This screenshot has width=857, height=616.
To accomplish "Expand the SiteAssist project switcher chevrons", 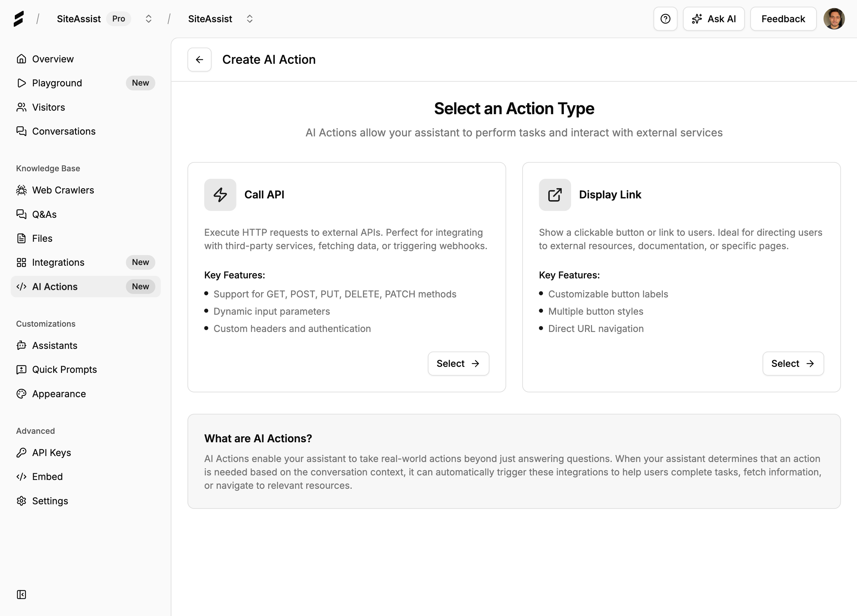I will (249, 19).
